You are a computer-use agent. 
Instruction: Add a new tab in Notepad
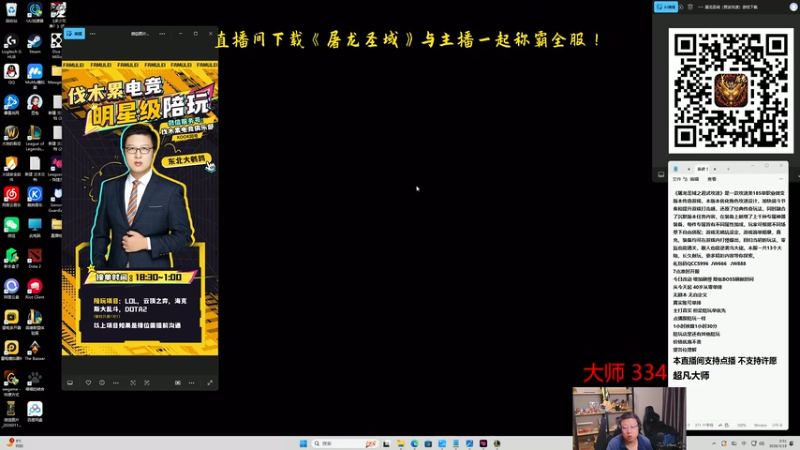(728, 169)
